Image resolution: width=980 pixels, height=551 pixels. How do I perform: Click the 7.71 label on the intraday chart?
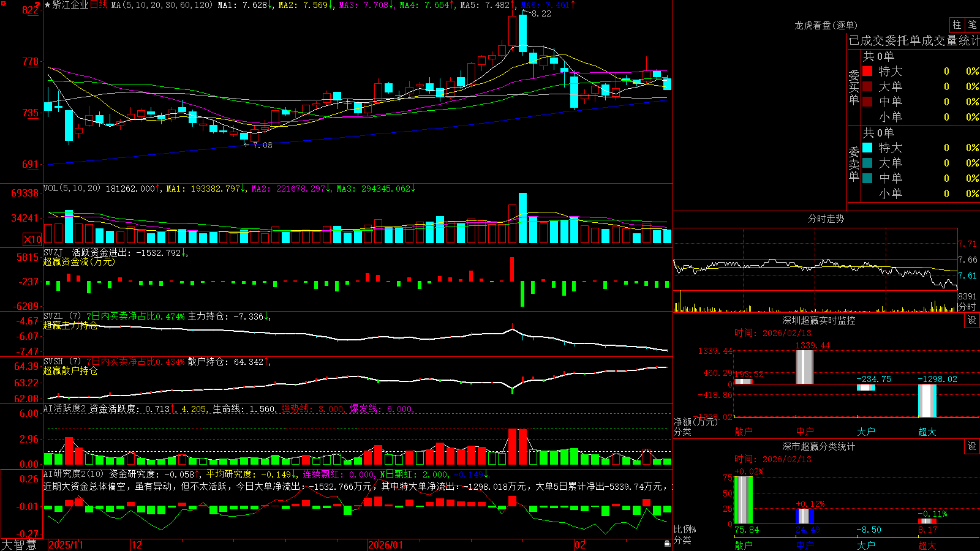click(968, 244)
